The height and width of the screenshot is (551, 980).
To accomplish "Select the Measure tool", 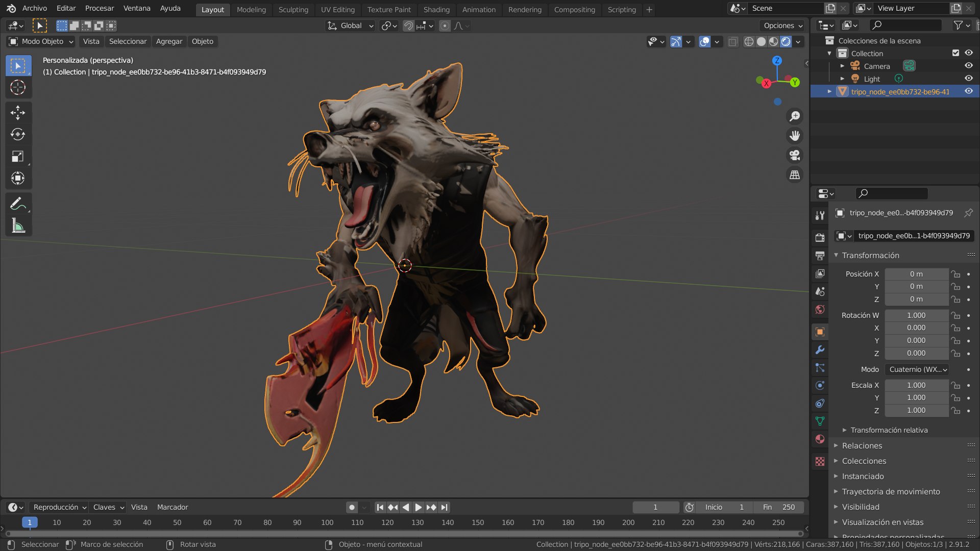I will point(18,226).
